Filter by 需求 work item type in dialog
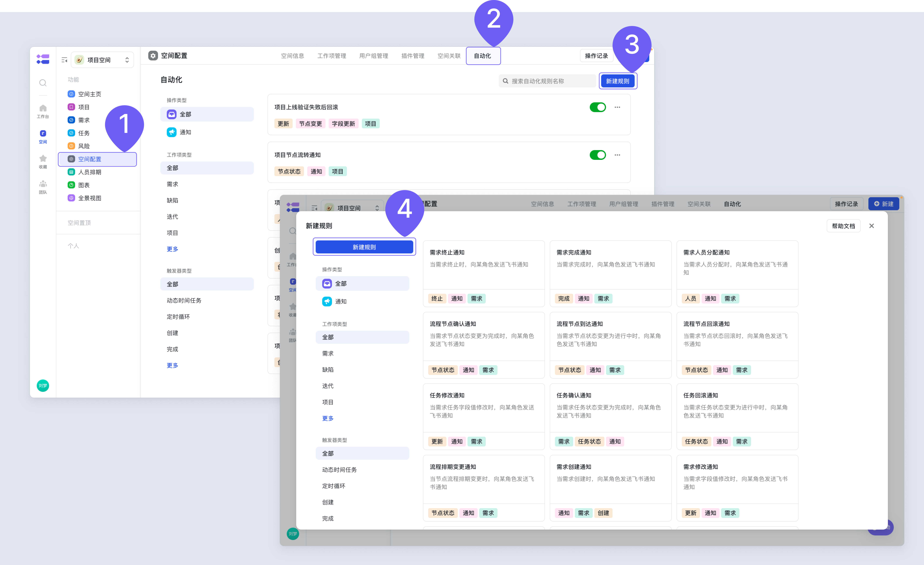 pos(362,353)
